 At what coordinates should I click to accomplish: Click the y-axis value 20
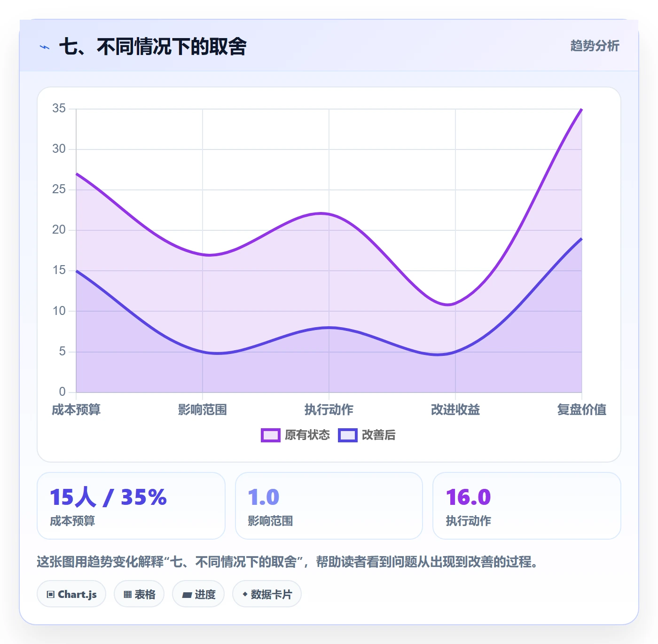59,230
